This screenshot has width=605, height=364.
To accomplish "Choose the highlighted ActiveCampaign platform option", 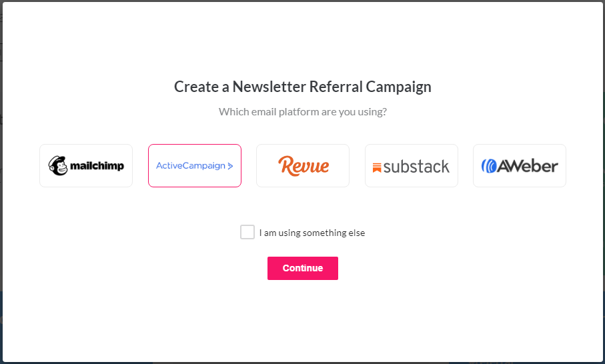I will 195,166.
